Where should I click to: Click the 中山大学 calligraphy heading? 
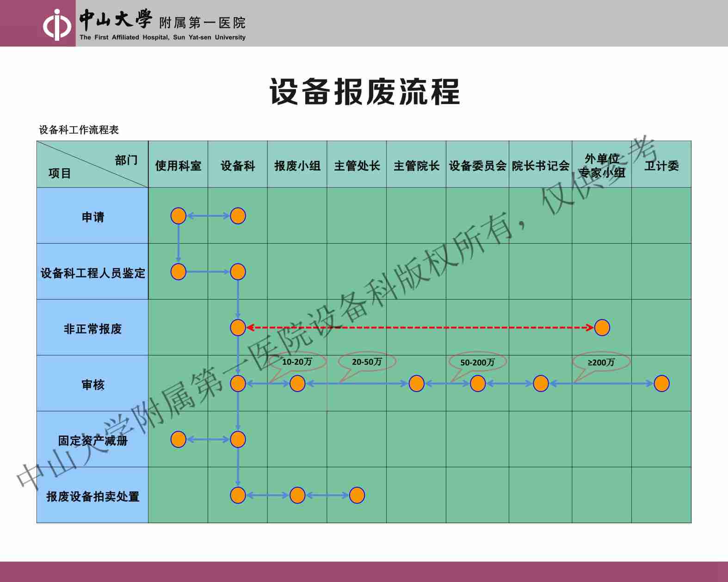click(x=116, y=19)
